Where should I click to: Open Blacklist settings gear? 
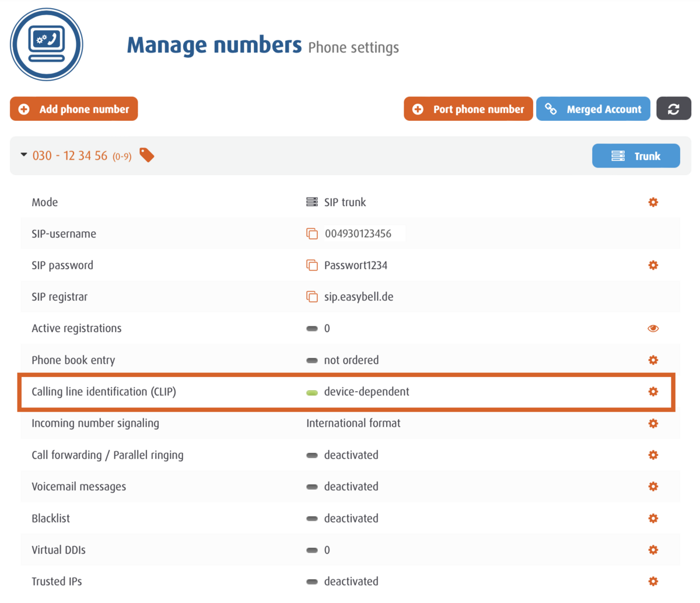(653, 518)
